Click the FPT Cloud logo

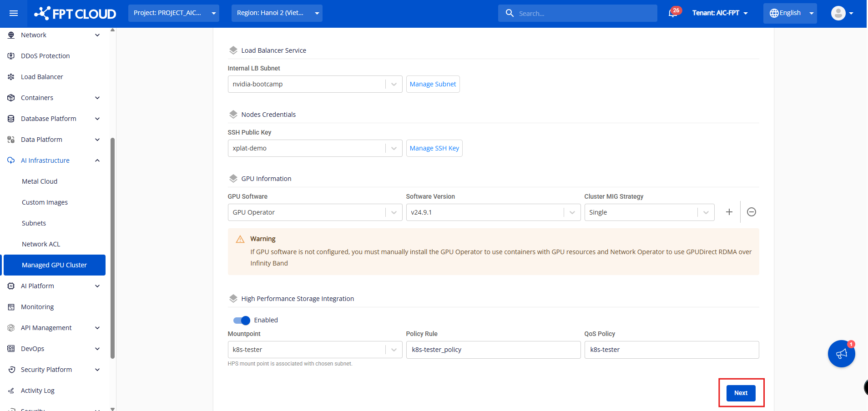(76, 13)
